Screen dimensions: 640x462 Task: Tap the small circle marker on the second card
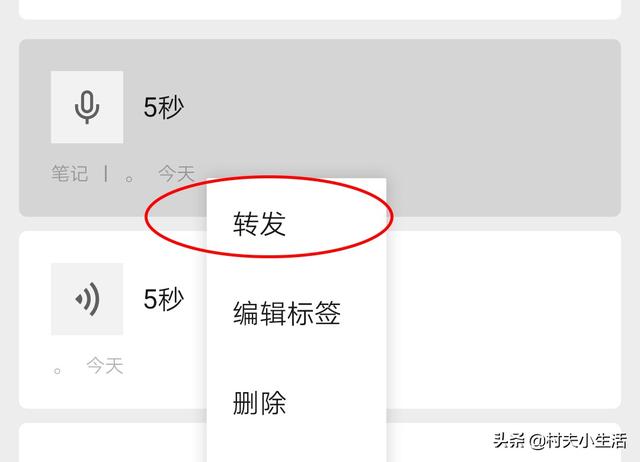[x=57, y=371]
